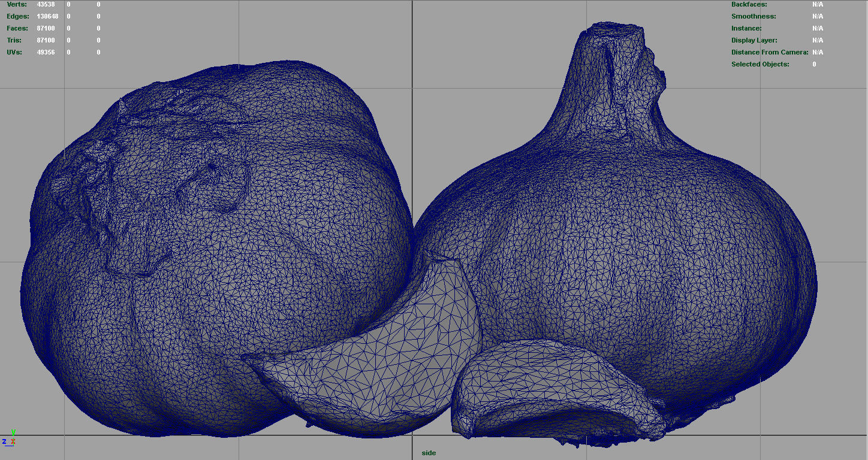This screenshot has height=460, width=868.
Task: Click the N/A value beside Distance From Camera
Action: (x=818, y=52)
